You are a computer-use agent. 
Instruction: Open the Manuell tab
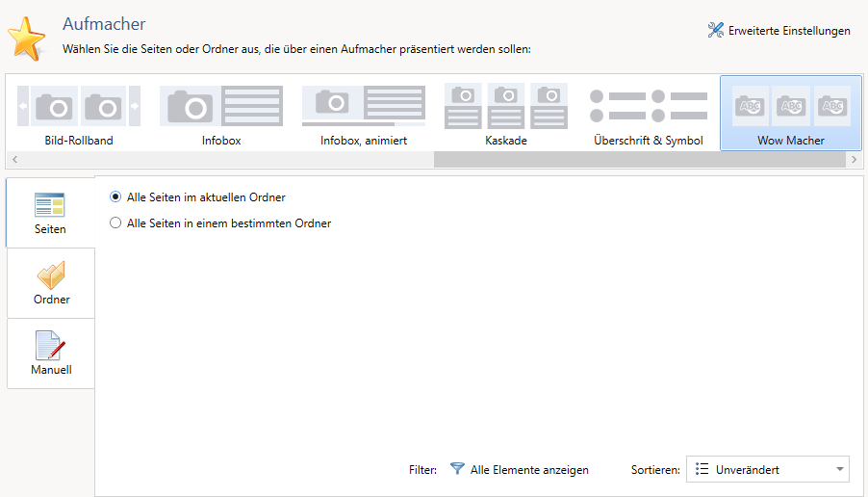51,353
